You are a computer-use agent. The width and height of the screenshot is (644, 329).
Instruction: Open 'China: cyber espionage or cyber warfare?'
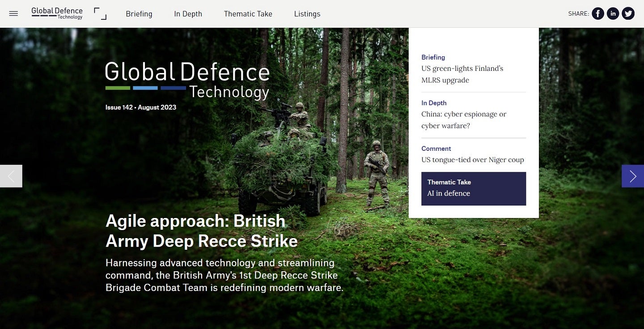tap(464, 120)
